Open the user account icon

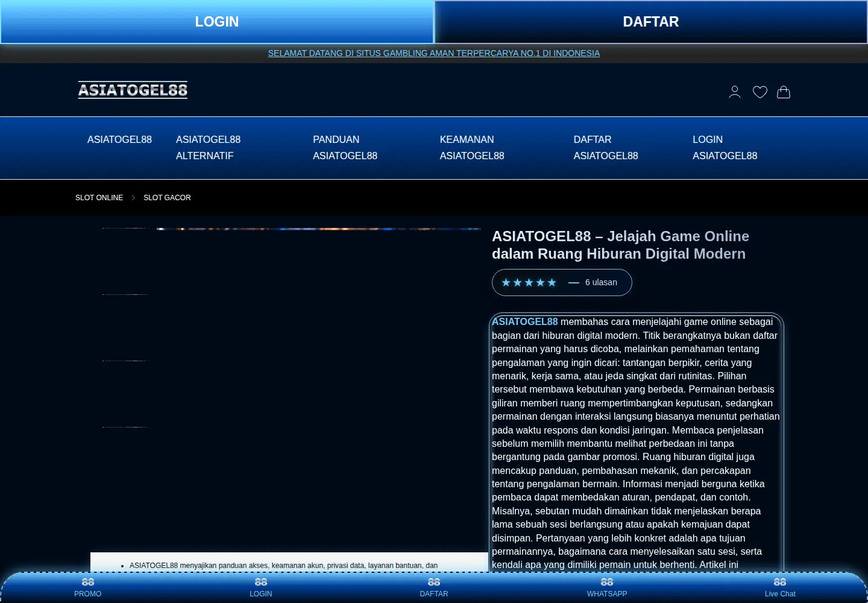click(734, 92)
